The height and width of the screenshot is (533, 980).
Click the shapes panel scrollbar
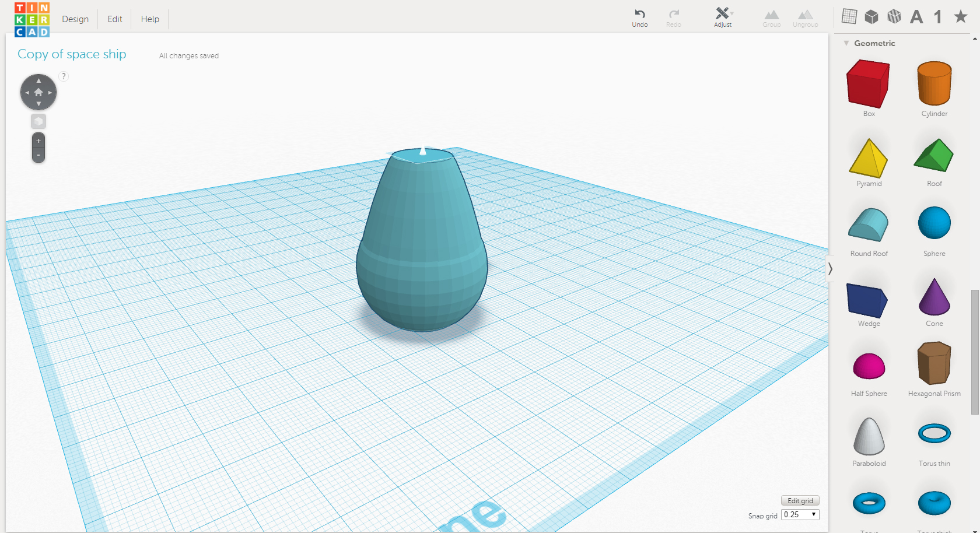coord(975,352)
